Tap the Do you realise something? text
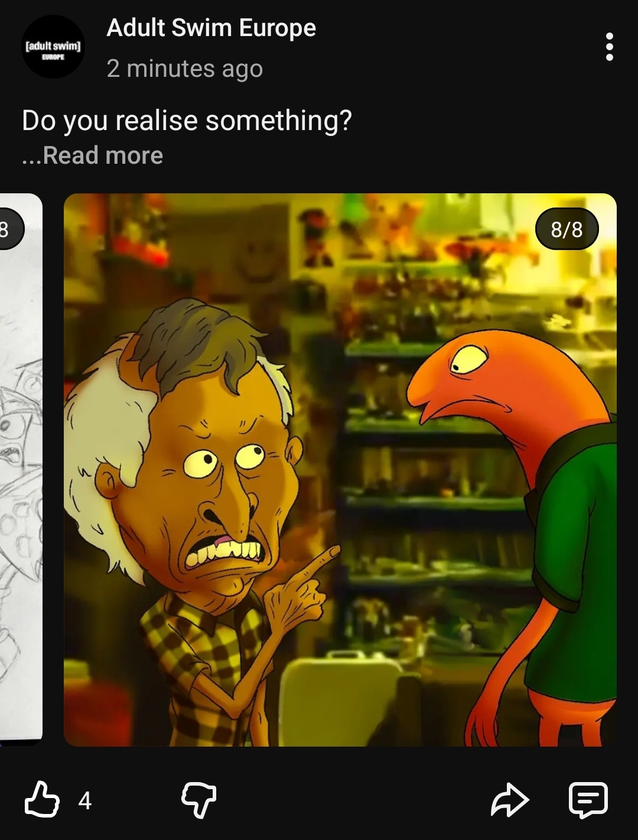This screenshot has height=840, width=638. (x=187, y=121)
